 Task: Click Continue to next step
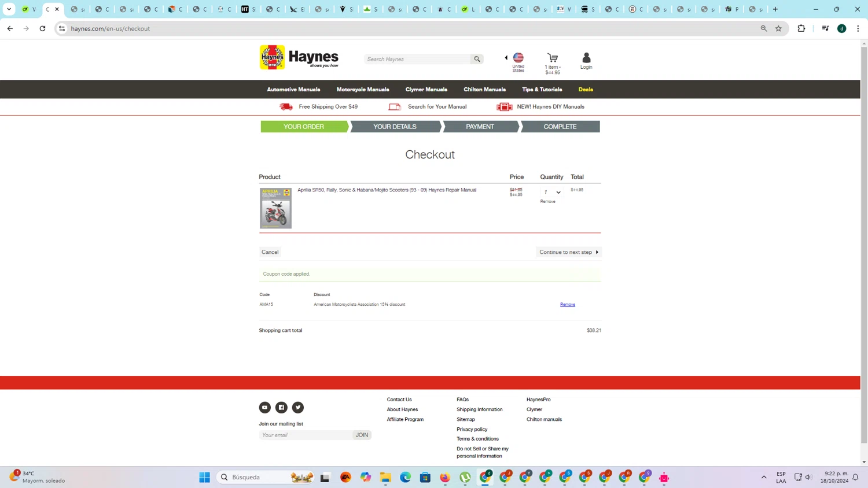coord(568,252)
